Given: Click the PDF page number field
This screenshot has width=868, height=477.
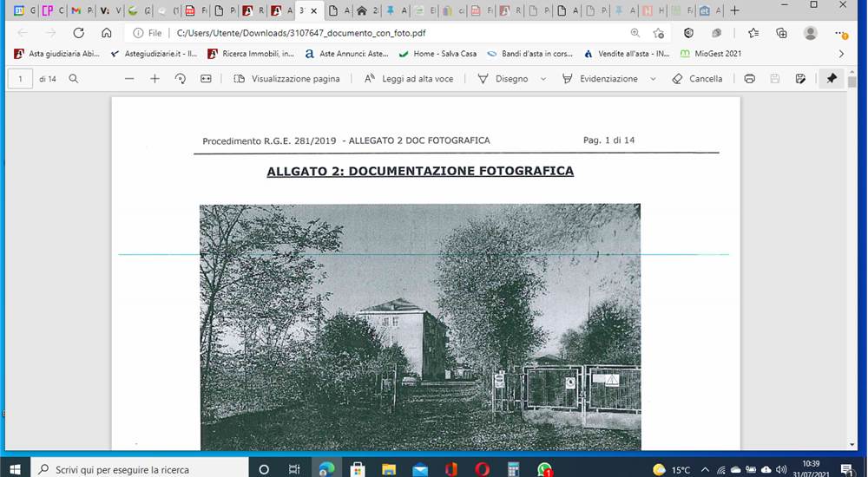Looking at the screenshot, I should tap(21, 79).
